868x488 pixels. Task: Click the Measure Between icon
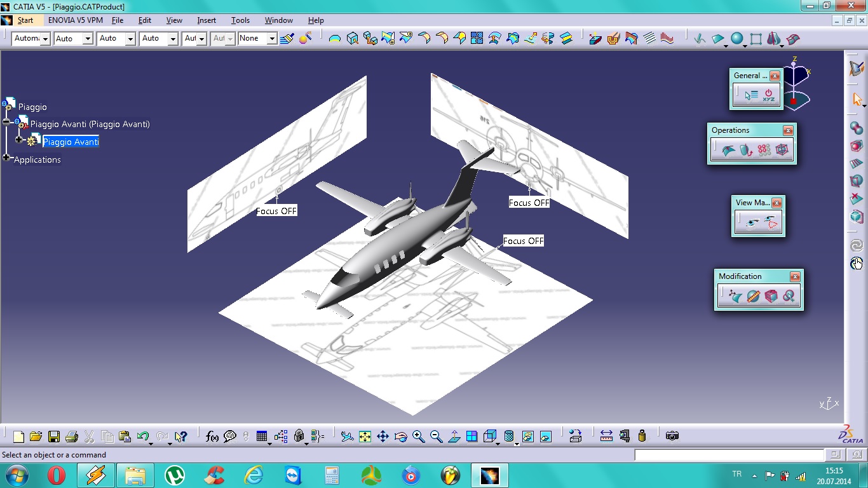(606, 436)
